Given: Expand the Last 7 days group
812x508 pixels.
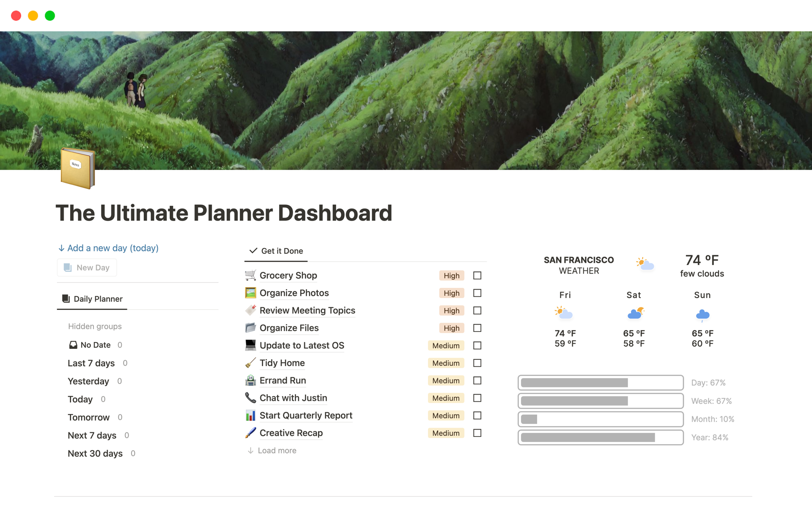Looking at the screenshot, I should (x=91, y=363).
